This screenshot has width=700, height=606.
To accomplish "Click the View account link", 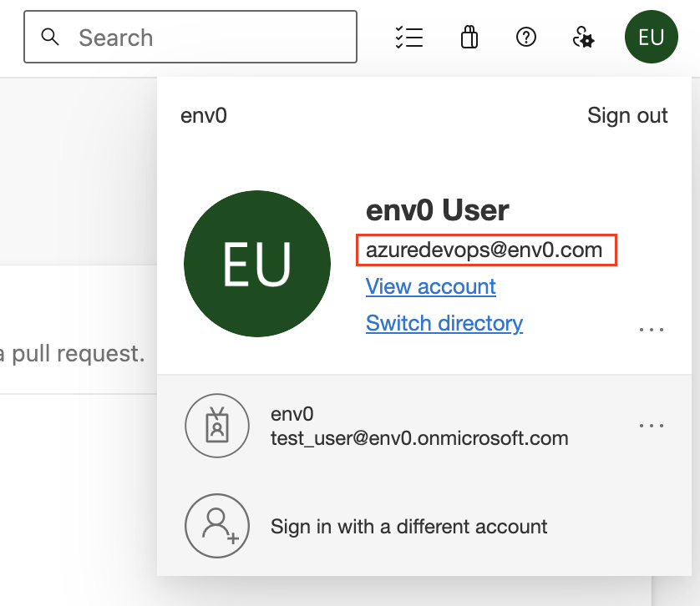I will coord(431,286).
